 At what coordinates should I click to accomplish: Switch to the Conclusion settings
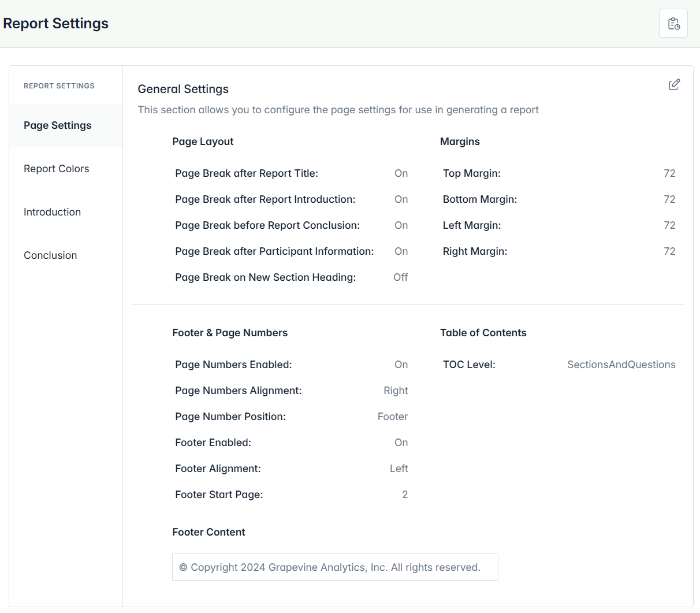pyautogui.click(x=50, y=255)
